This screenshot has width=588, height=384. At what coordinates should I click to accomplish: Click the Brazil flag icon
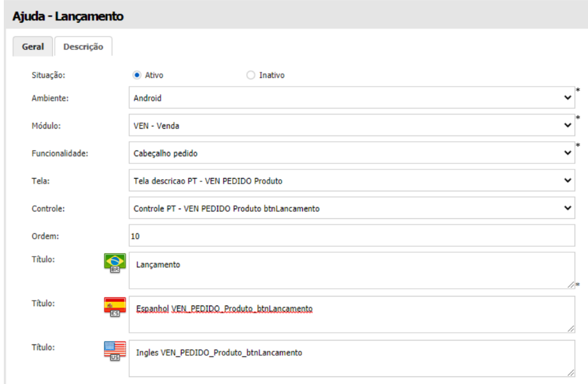click(x=114, y=263)
